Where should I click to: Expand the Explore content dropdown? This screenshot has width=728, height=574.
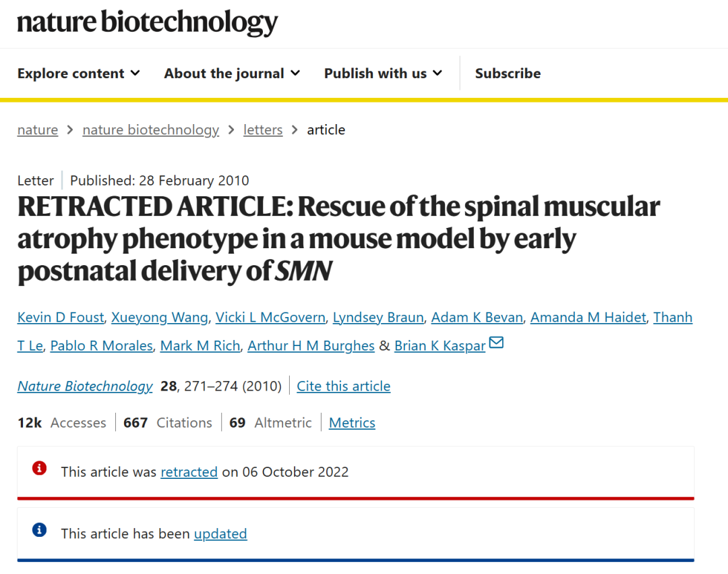pyautogui.click(x=78, y=74)
